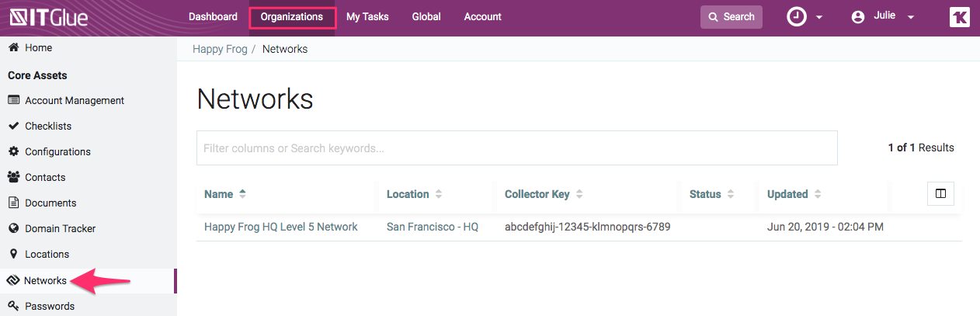Screen dimensions: 980x316
Task: Select Checklists in the sidebar
Action: [48, 126]
